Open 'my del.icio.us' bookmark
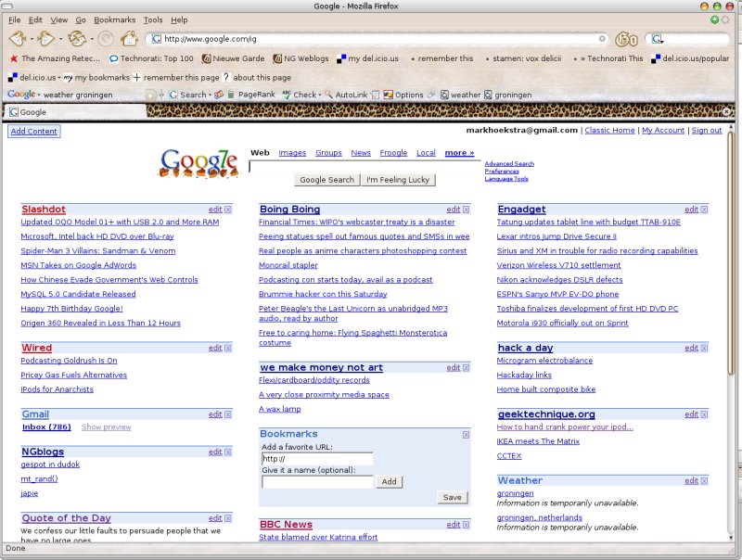The image size is (742, 560). (x=367, y=58)
